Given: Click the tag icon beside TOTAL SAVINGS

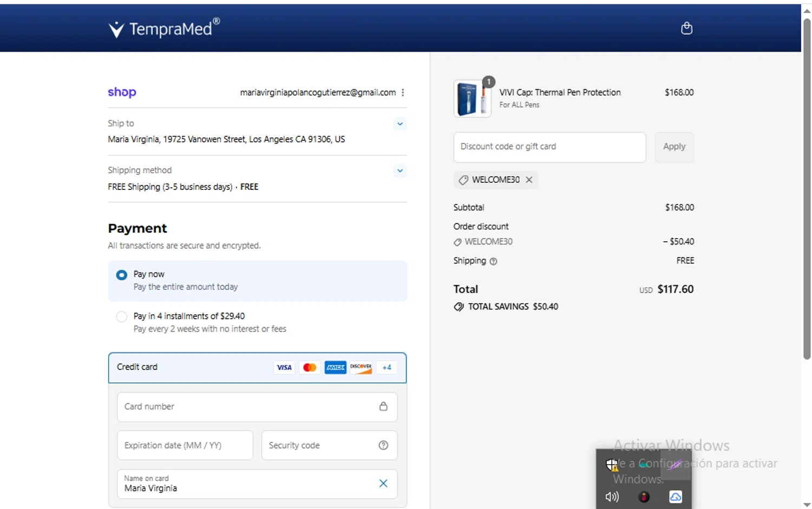Looking at the screenshot, I should 459,307.
